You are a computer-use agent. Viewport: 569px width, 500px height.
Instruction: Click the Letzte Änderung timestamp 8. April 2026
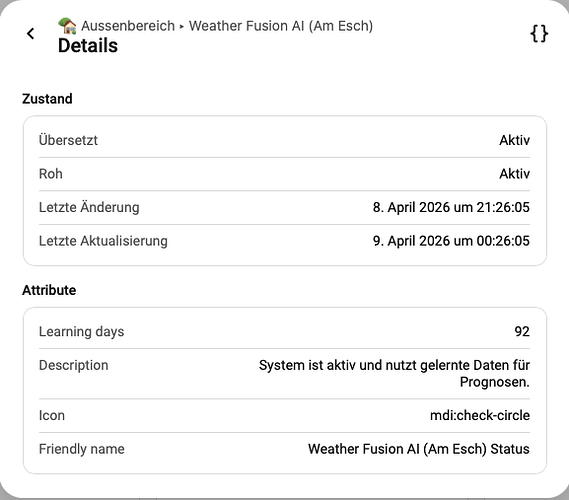point(451,208)
